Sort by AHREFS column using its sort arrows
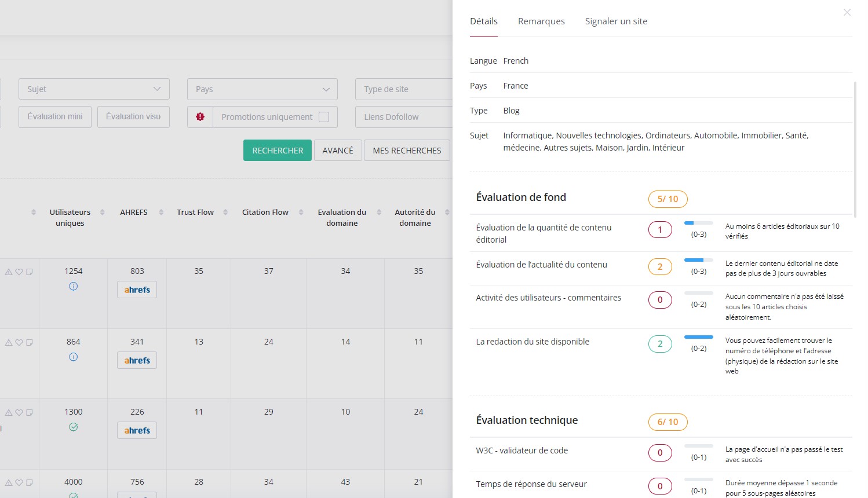 [161, 213]
